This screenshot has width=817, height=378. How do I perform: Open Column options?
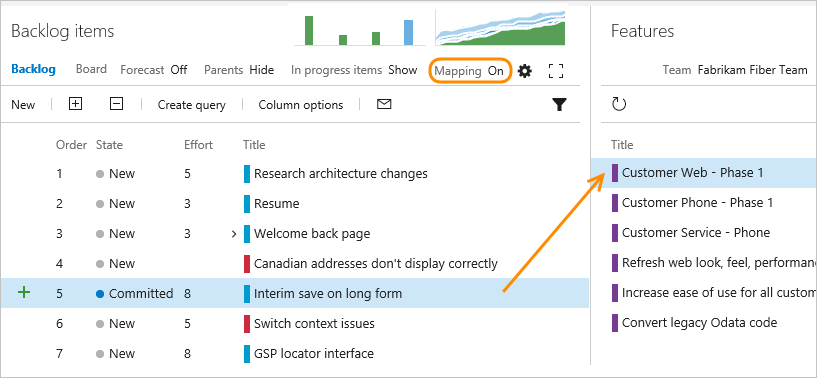(x=301, y=105)
